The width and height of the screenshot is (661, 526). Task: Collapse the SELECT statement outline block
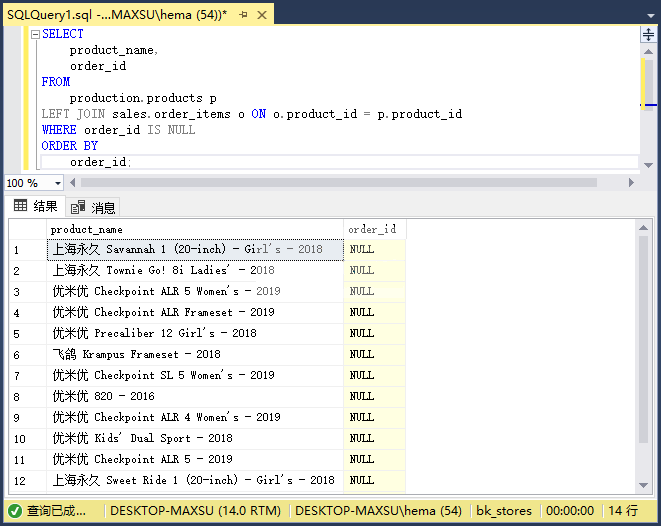point(35,34)
